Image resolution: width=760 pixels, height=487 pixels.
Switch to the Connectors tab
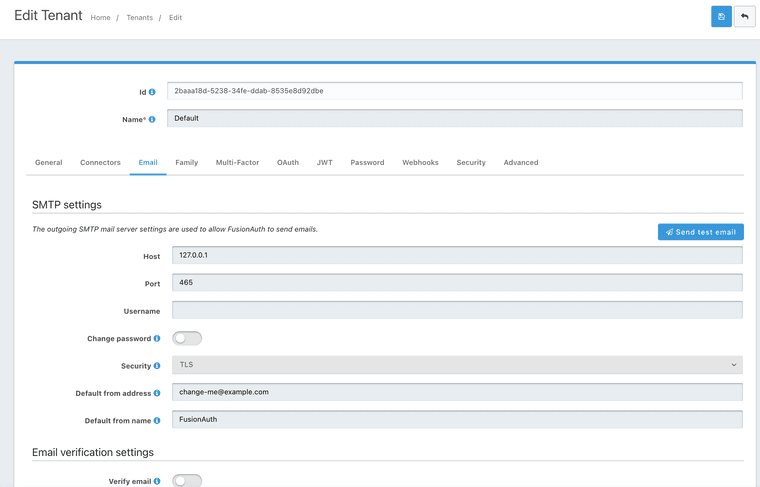coord(100,162)
